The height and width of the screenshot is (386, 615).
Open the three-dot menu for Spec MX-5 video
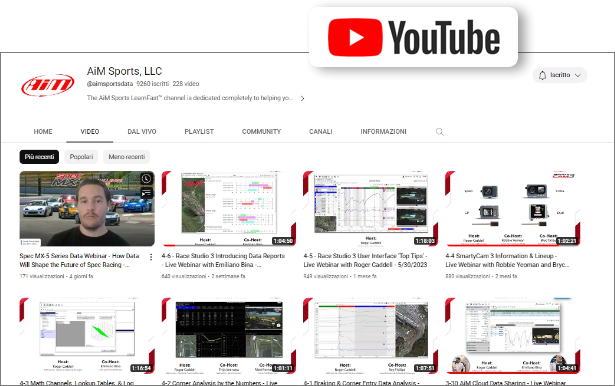click(x=151, y=257)
